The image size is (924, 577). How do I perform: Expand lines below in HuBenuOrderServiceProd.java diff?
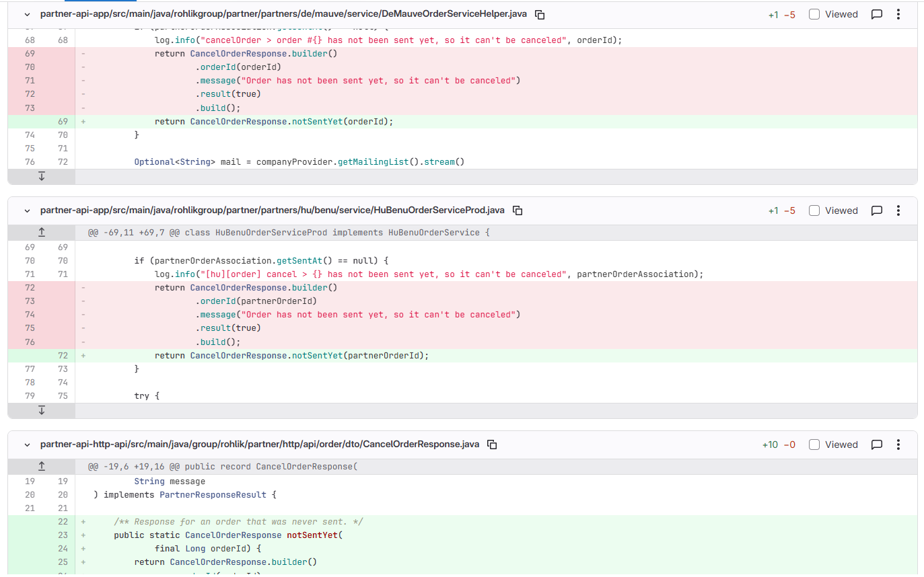(42, 410)
